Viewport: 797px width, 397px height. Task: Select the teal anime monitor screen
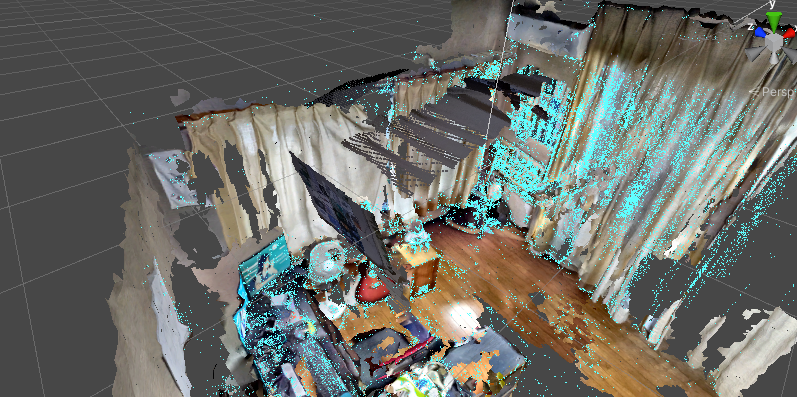click(263, 265)
